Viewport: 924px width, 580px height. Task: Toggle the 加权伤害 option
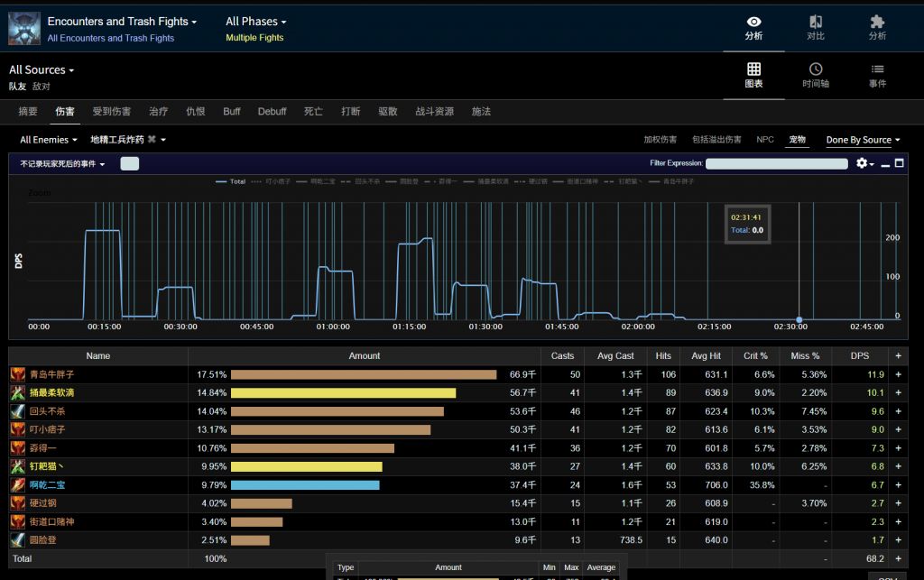(x=660, y=140)
